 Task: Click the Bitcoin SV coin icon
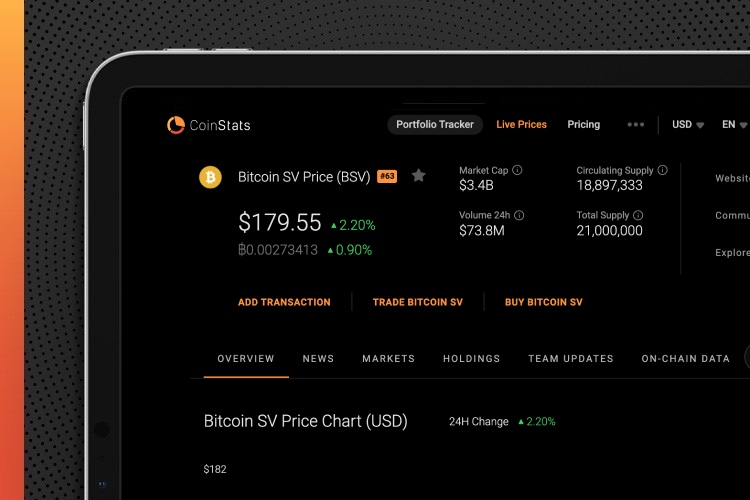210,177
